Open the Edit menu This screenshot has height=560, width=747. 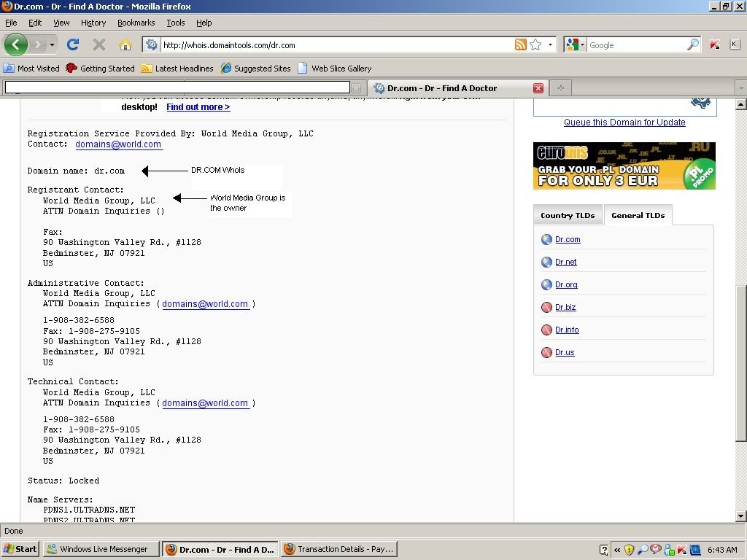[35, 23]
